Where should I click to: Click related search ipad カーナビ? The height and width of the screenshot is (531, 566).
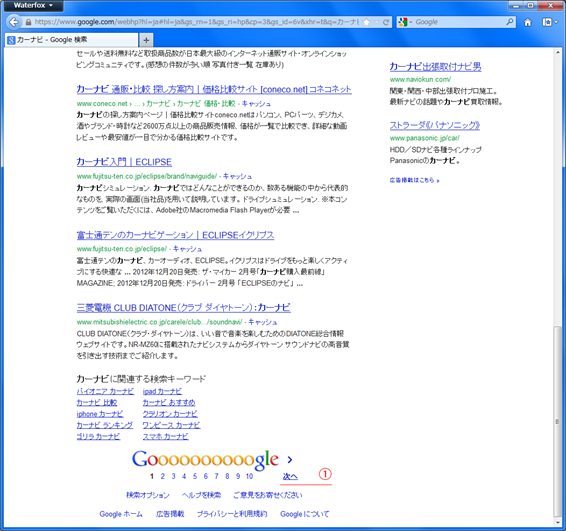(x=162, y=391)
